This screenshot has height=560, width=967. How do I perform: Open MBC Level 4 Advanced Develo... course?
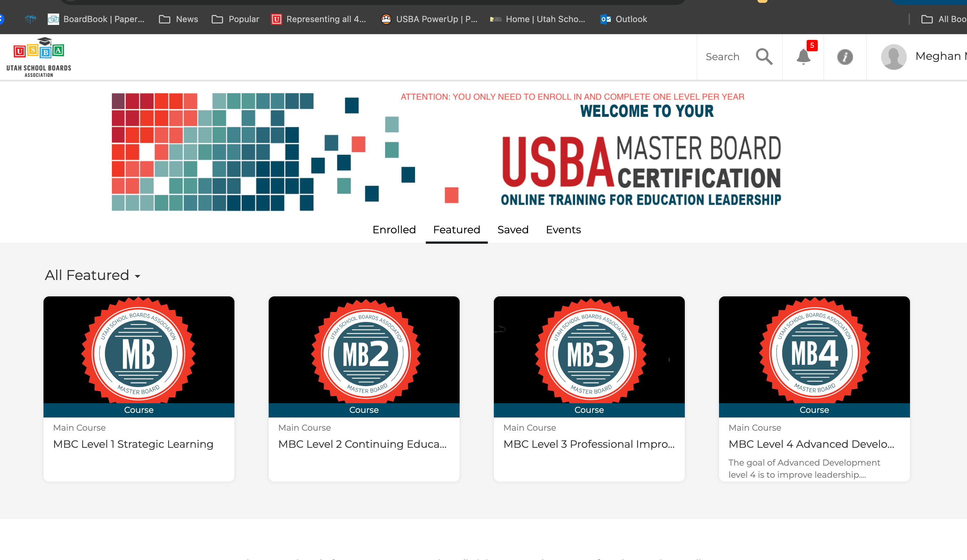pyautogui.click(x=811, y=444)
